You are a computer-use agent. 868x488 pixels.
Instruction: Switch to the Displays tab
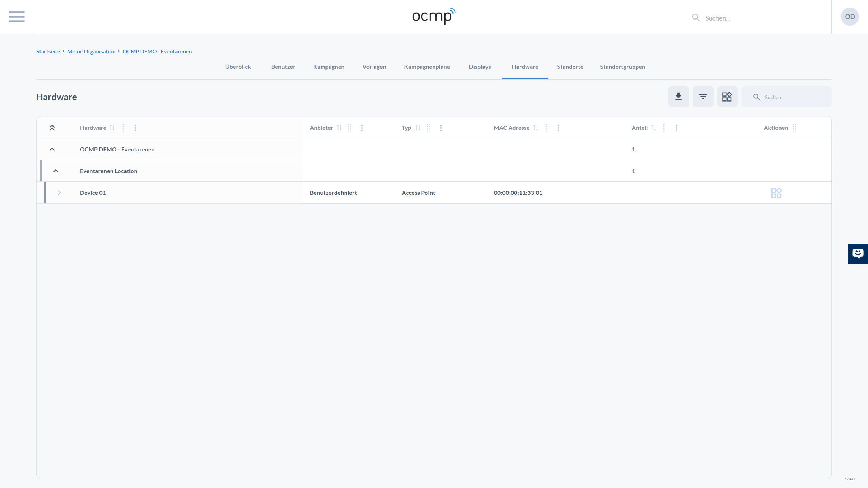480,67
